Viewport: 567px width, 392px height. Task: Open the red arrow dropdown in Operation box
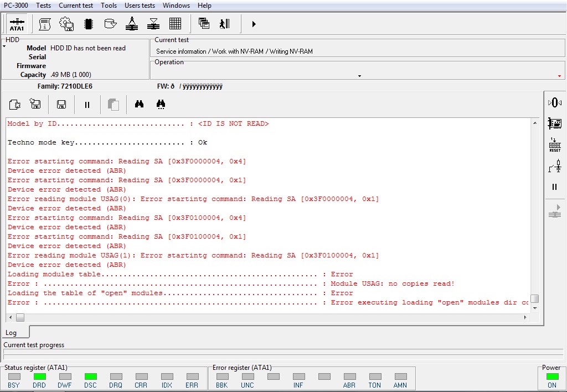coord(559,76)
